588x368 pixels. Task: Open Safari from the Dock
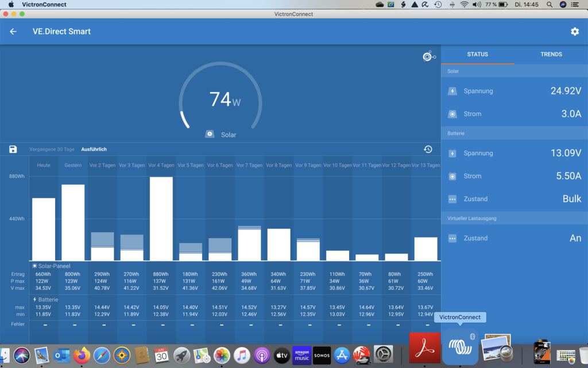pos(102,355)
